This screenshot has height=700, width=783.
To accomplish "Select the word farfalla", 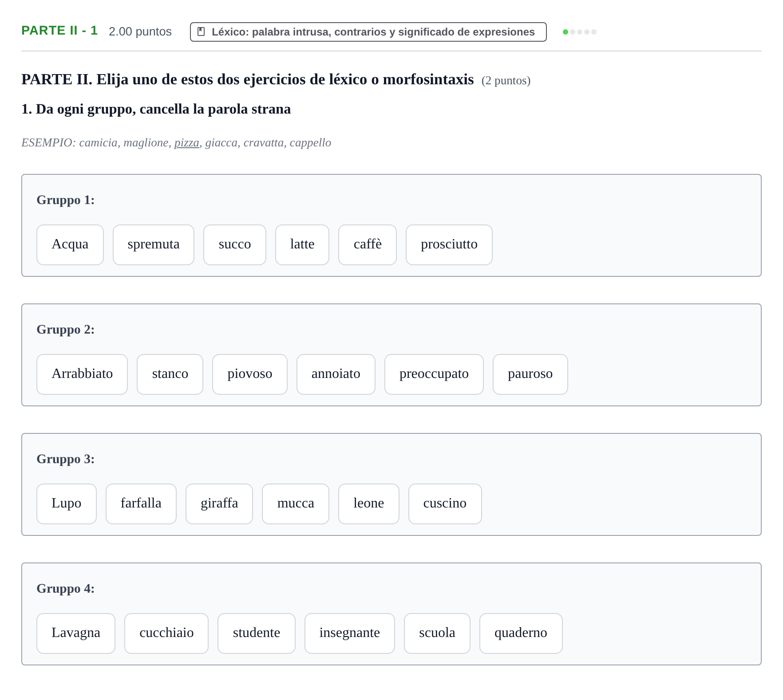I will tap(141, 504).
